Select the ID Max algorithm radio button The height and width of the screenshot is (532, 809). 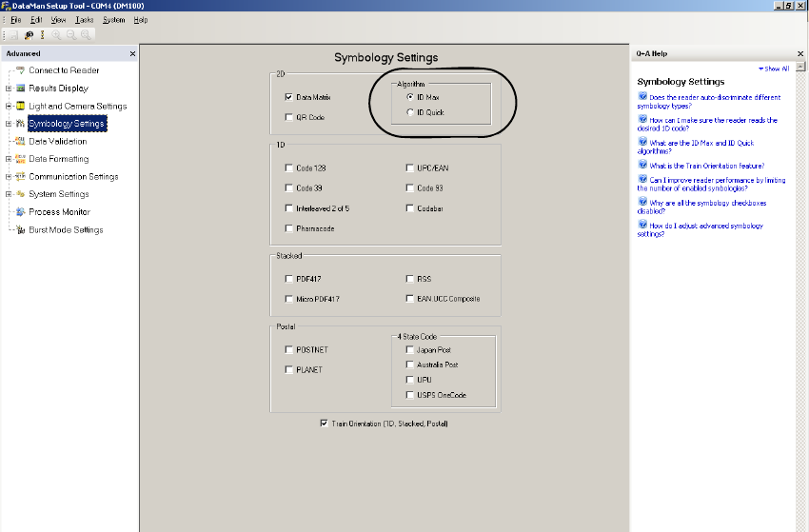(410, 97)
